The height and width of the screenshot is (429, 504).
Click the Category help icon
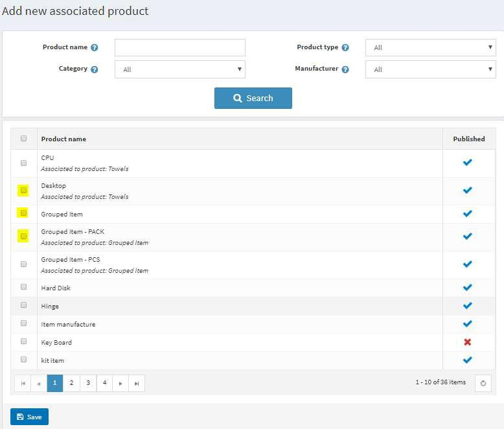[x=94, y=69]
